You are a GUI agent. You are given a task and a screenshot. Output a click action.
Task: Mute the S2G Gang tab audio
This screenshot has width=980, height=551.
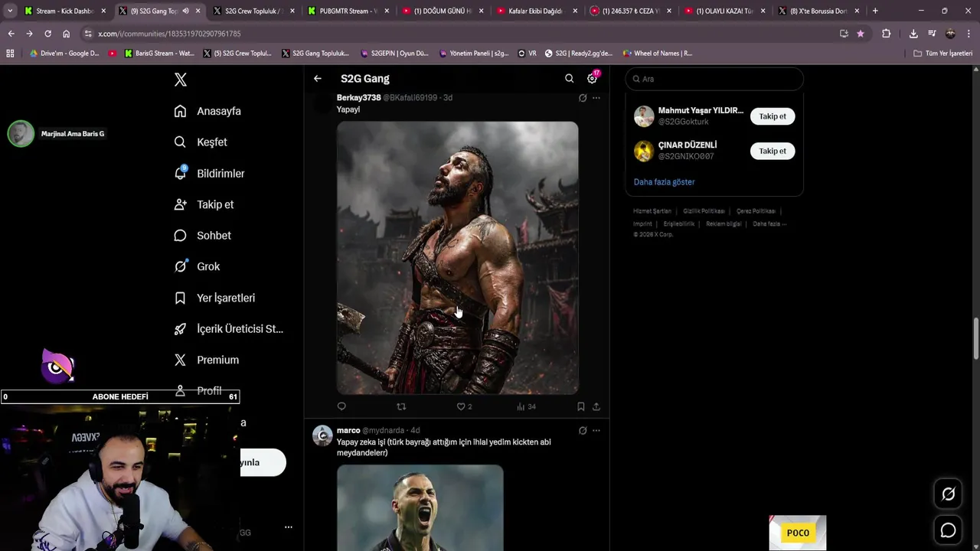[x=185, y=11]
